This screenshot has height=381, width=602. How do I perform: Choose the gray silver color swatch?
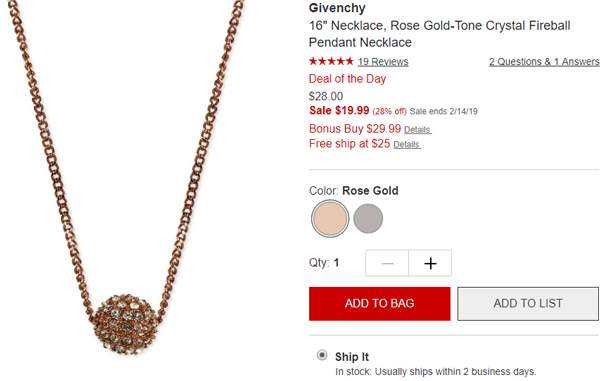(368, 219)
